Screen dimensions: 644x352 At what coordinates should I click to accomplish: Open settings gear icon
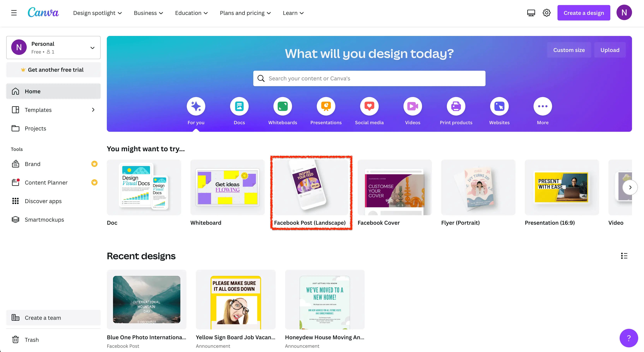(x=546, y=13)
